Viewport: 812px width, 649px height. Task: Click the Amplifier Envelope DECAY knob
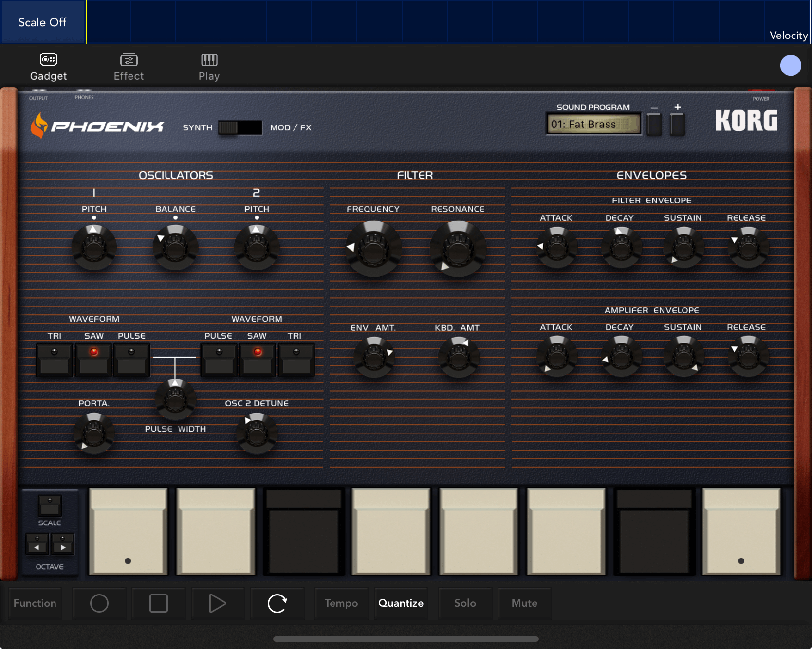pos(621,357)
